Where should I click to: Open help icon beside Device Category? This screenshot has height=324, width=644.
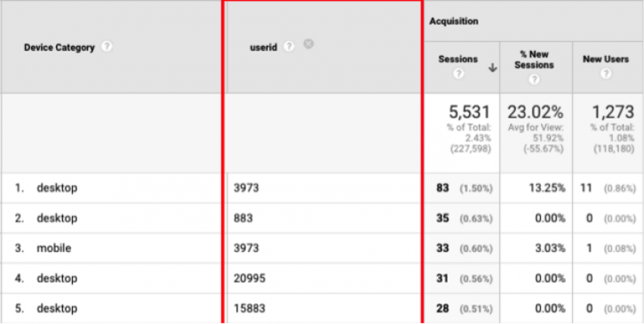pos(107,47)
